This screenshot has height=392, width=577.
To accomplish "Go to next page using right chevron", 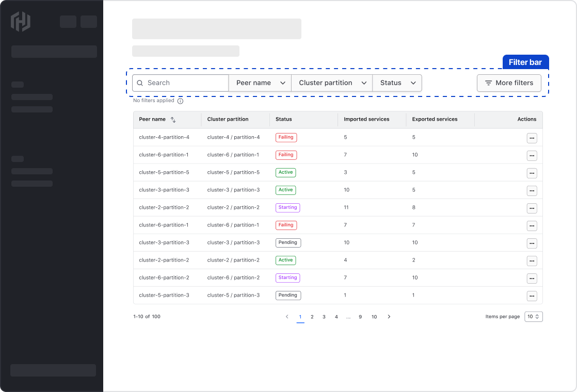I will [x=389, y=317].
